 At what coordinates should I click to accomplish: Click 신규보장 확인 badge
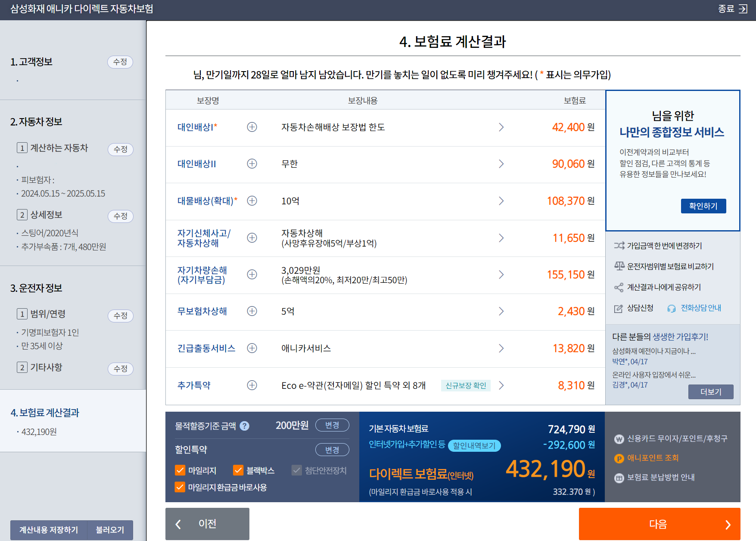point(466,385)
